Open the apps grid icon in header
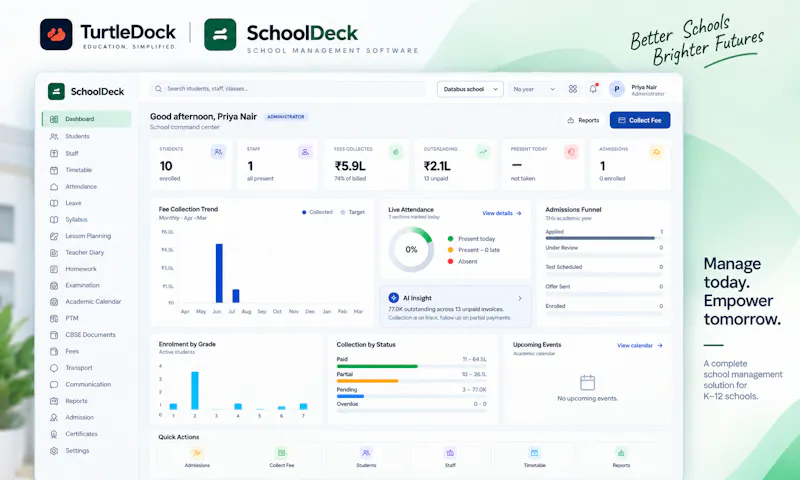 tap(573, 89)
